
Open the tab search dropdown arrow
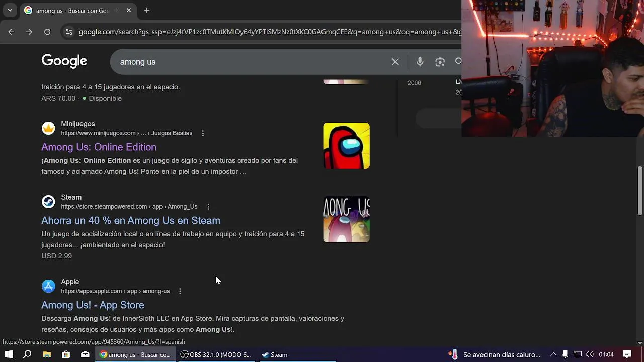coord(10,10)
